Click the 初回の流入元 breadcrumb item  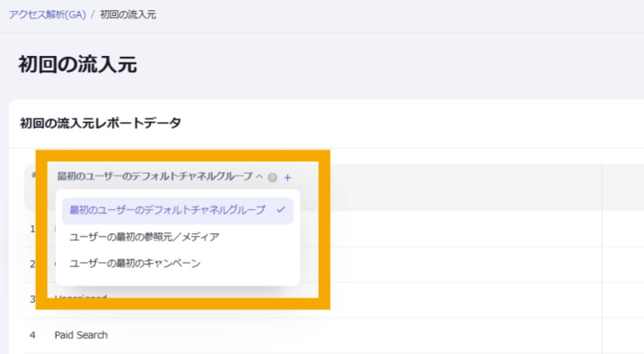point(128,15)
